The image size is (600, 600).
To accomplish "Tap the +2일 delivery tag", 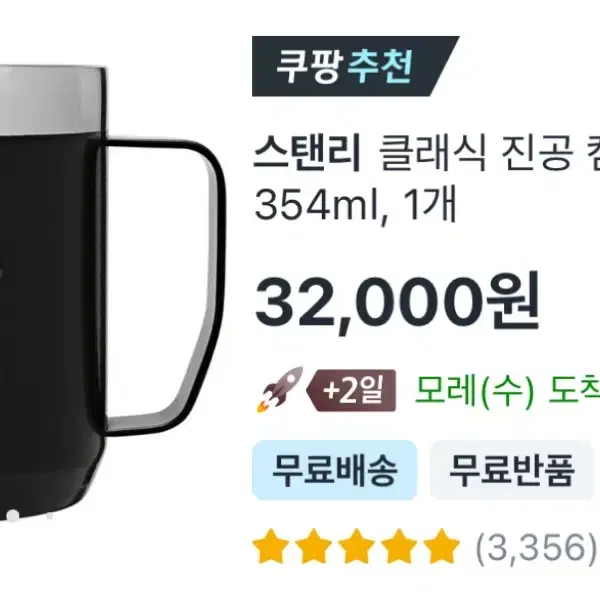I will 351,391.
